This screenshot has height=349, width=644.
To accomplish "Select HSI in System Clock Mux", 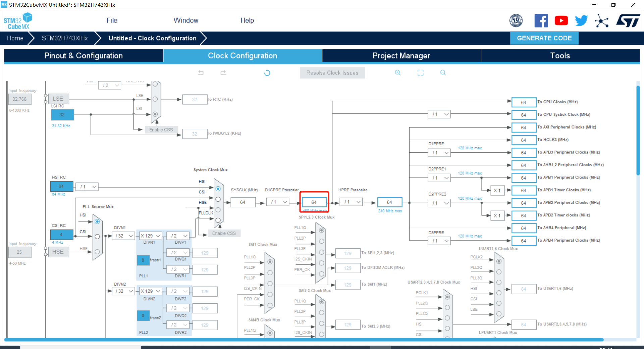I will tap(218, 189).
